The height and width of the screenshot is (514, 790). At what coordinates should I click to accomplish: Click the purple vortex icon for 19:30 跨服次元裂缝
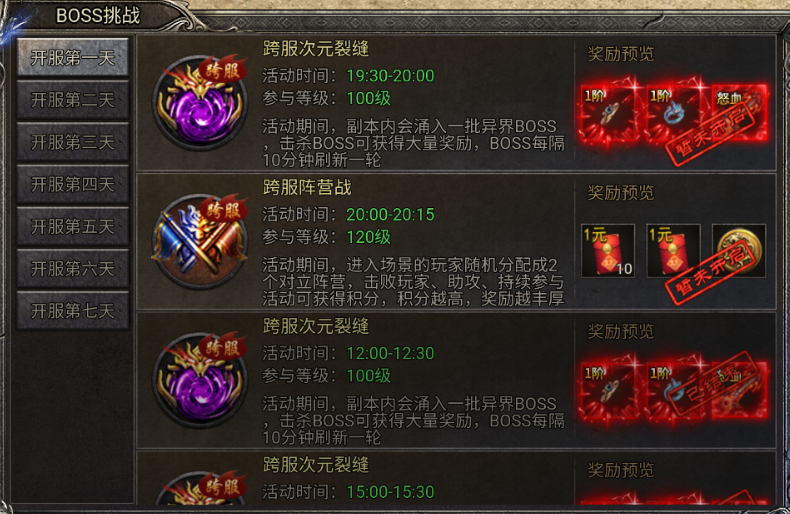coord(201,103)
